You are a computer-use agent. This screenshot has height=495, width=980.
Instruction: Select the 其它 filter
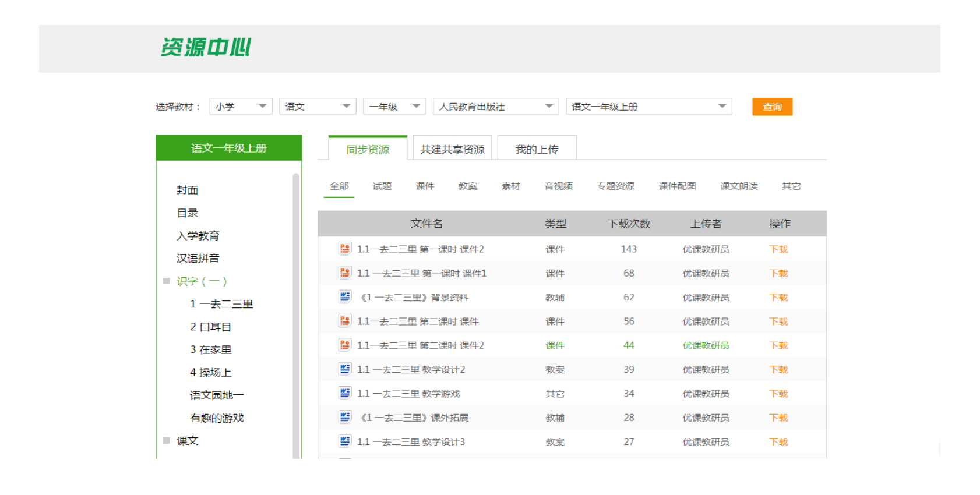click(x=791, y=186)
